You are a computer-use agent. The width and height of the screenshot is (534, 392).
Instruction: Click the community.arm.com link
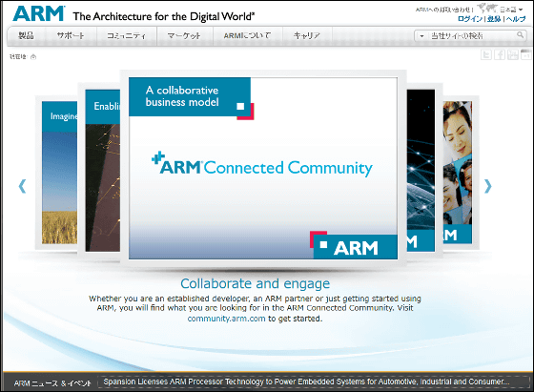pyautogui.click(x=226, y=319)
